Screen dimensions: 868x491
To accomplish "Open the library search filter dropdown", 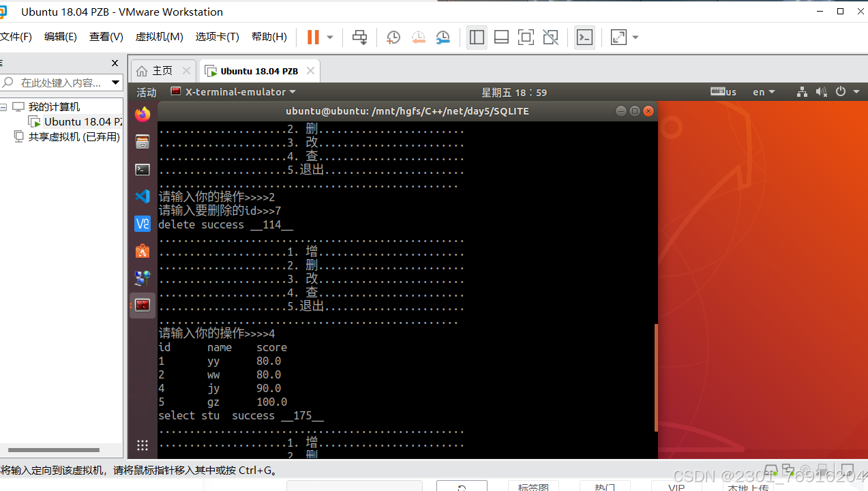I will pos(115,83).
